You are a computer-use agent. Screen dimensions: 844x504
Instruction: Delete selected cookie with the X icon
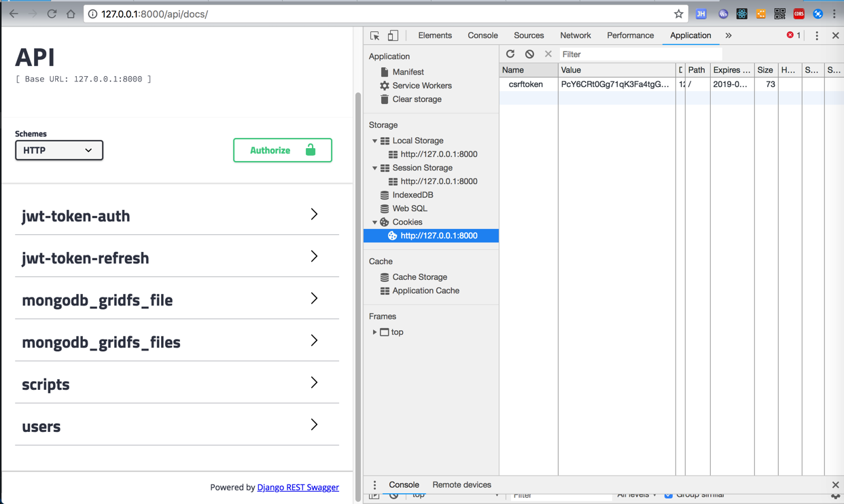[x=548, y=54]
